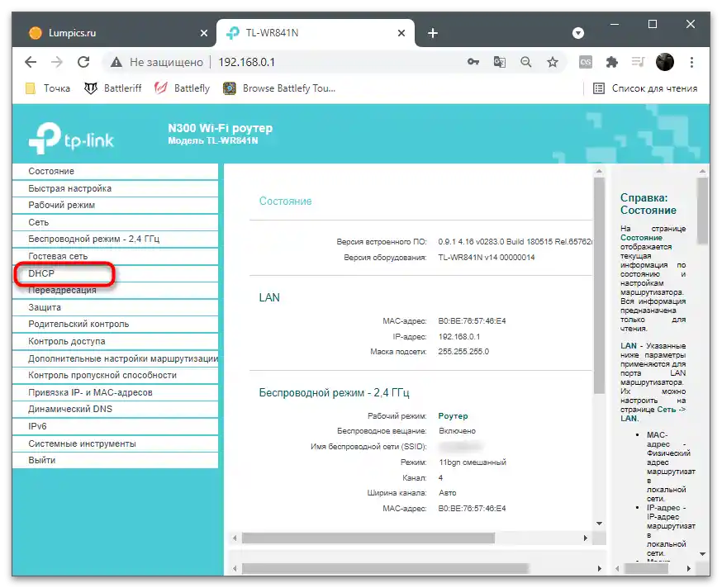Image resolution: width=722 pixels, height=588 pixels.
Task: Open the Защита menu section
Action: (115, 307)
